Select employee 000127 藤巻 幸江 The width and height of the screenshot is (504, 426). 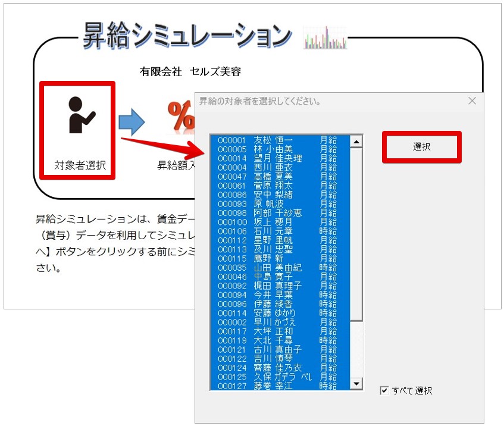click(280, 386)
